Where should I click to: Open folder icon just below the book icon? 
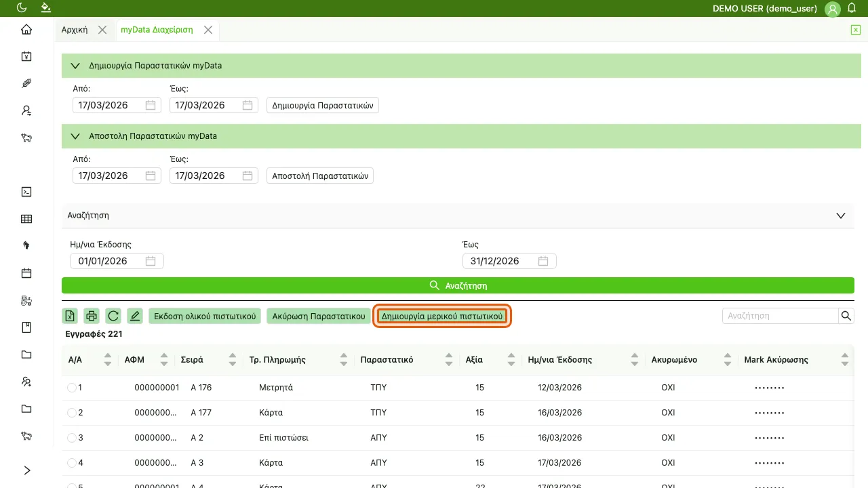(x=26, y=354)
